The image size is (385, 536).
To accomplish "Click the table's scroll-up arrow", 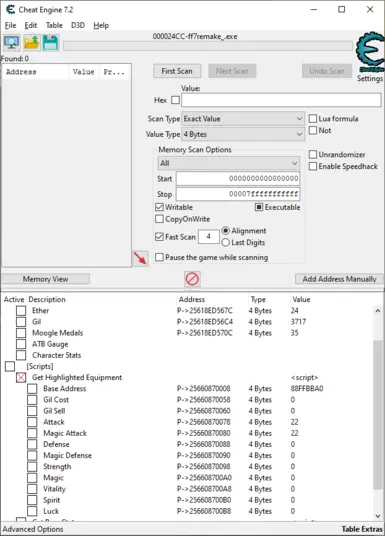I will (377, 311).
